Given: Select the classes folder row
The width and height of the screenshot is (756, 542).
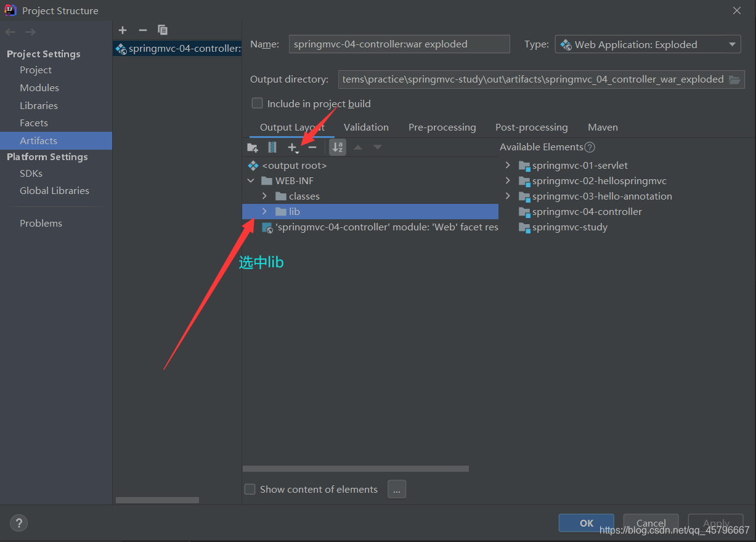Looking at the screenshot, I should tap(370, 196).
